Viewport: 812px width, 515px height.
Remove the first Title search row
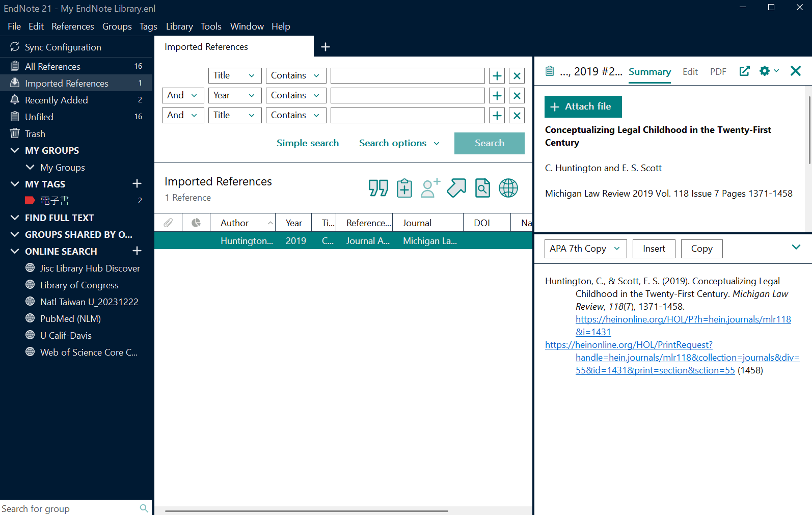tap(517, 76)
